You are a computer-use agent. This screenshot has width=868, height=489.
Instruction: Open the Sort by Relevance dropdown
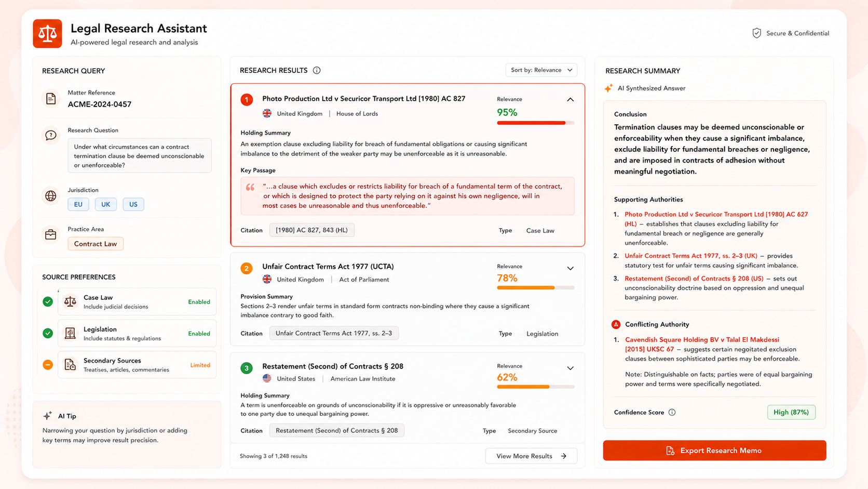541,70
